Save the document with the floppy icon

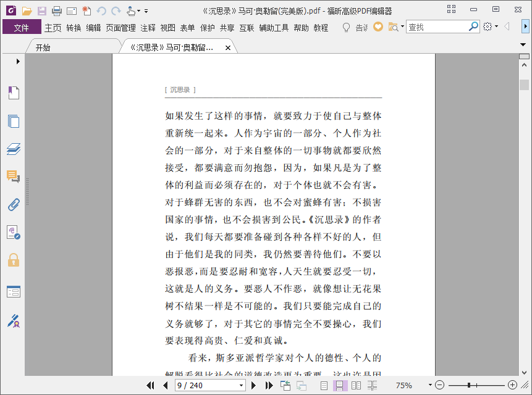tap(42, 11)
